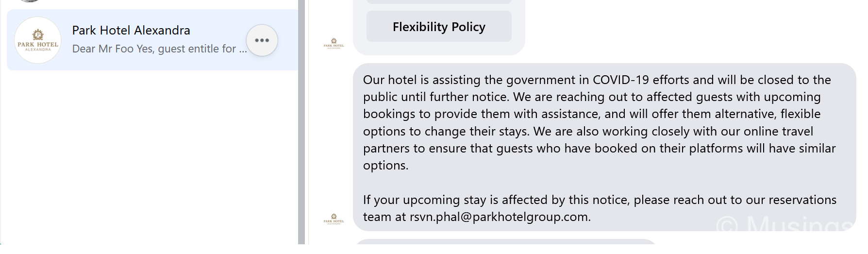Open rsvn.phal@parkhotelgroup.com email link

(500, 217)
